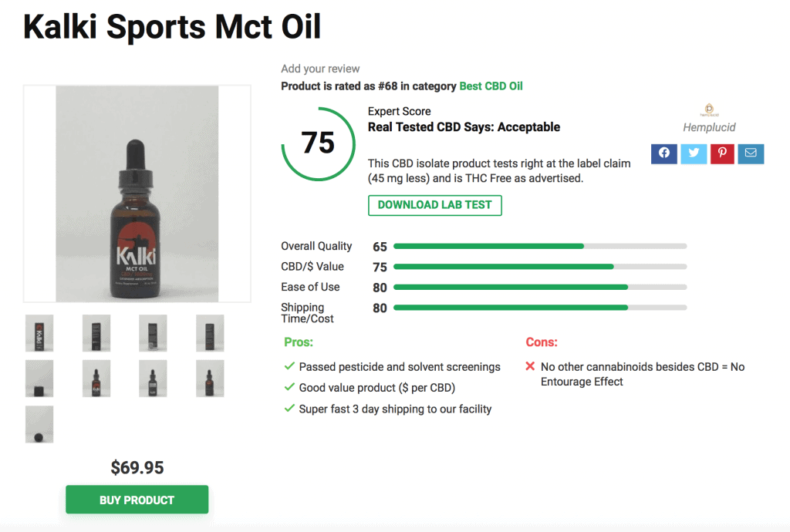Click the Kalki Sports Mct Oil title
Image resolution: width=790 pixels, height=532 pixels.
click(172, 28)
